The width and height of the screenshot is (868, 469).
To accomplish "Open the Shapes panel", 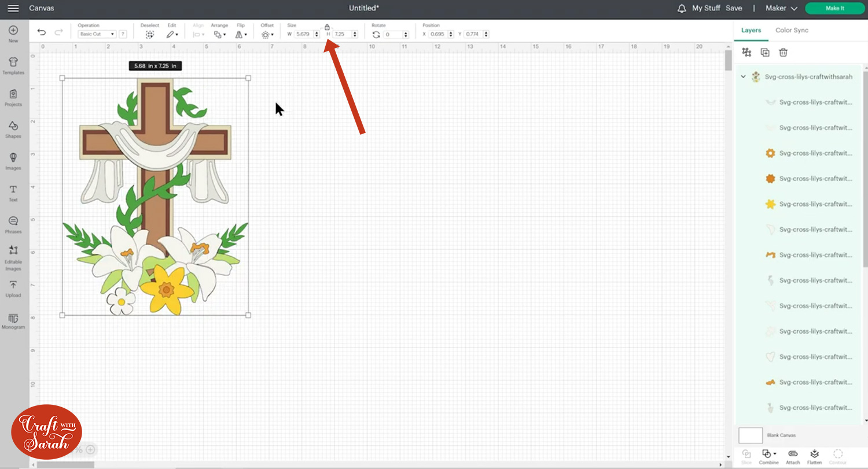I will pyautogui.click(x=13, y=130).
